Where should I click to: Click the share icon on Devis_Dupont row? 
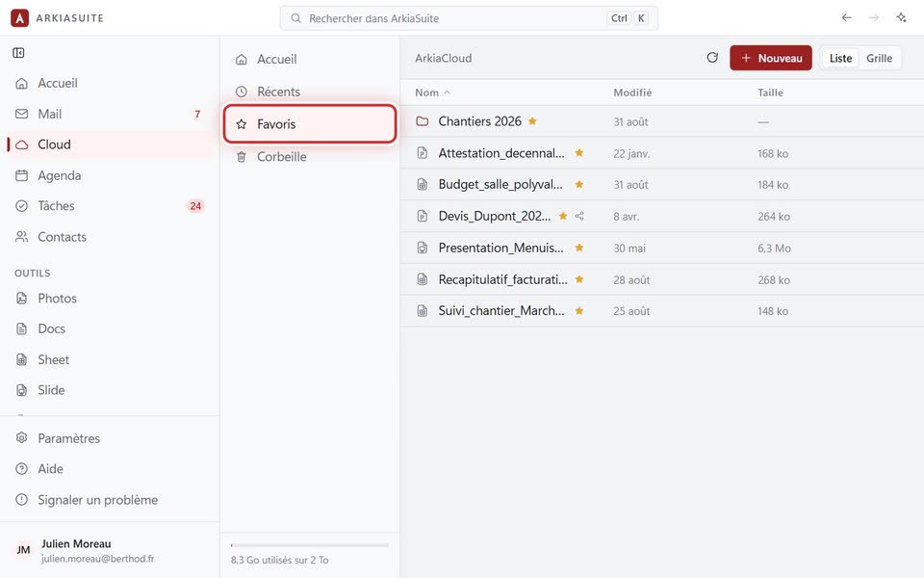[x=579, y=216]
